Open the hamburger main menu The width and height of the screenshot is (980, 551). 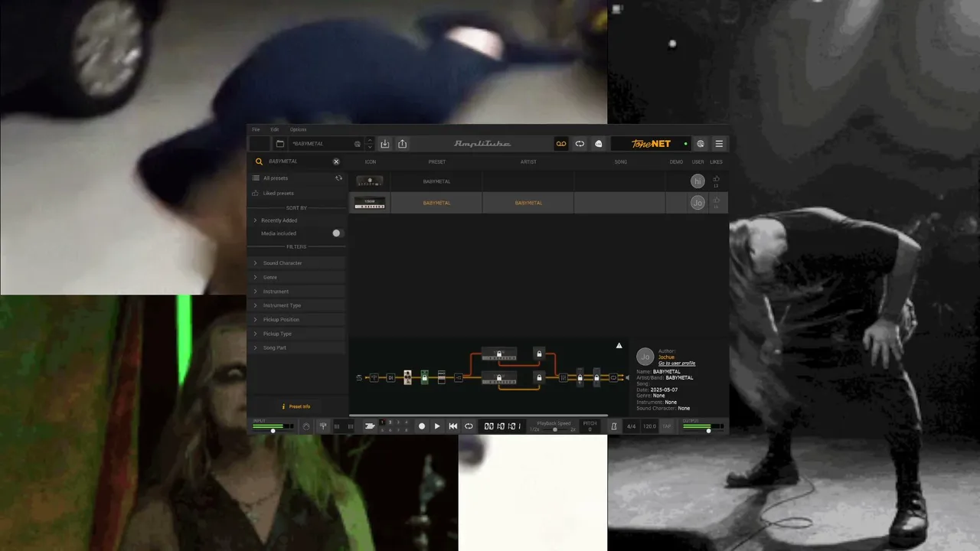pyautogui.click(x=719, y=144)
